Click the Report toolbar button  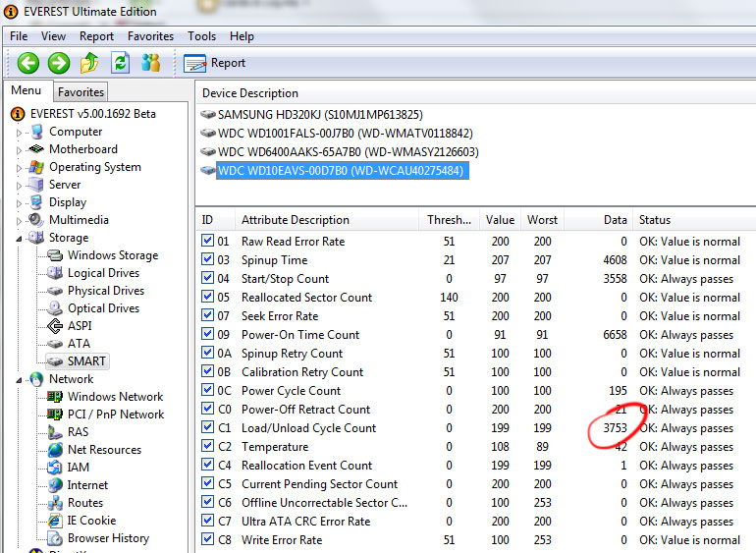(215, 63)
